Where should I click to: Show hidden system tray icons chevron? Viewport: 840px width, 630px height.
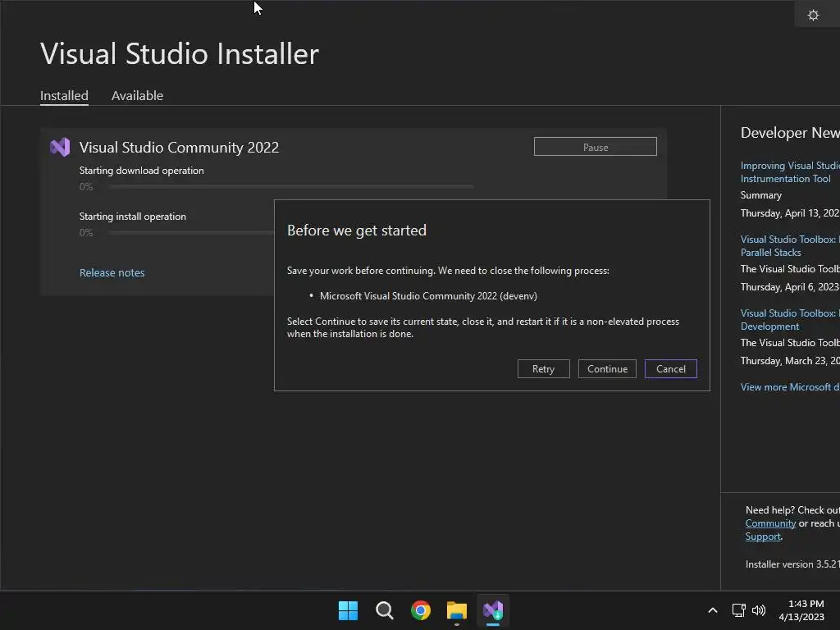tap(713, 610)
